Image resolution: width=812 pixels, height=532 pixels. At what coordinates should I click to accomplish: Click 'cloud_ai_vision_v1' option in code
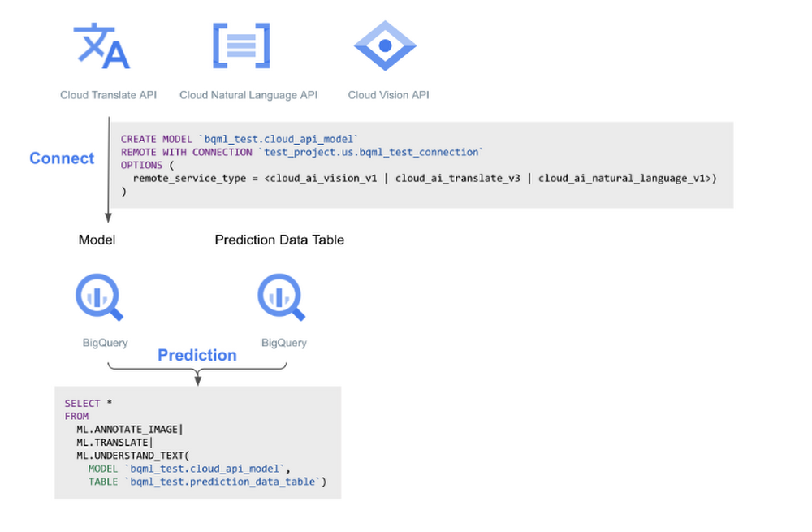tap(324, 178)
